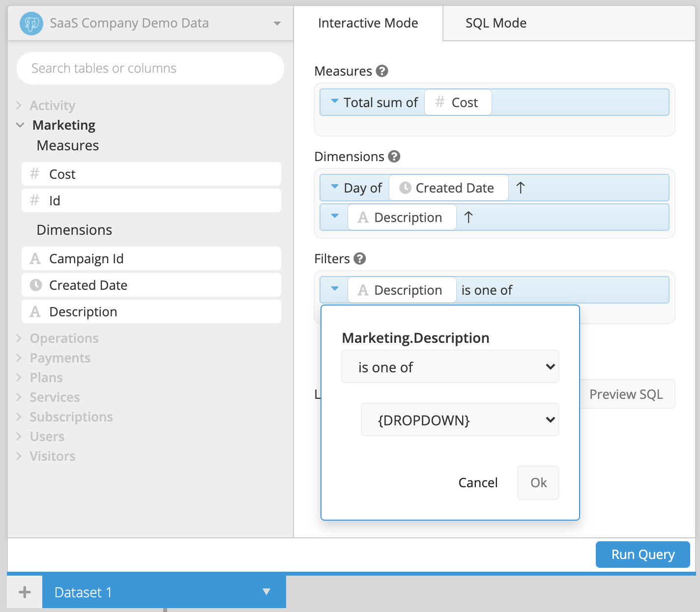Select the Campaign Id dimension column

click(x=151, y=258)
